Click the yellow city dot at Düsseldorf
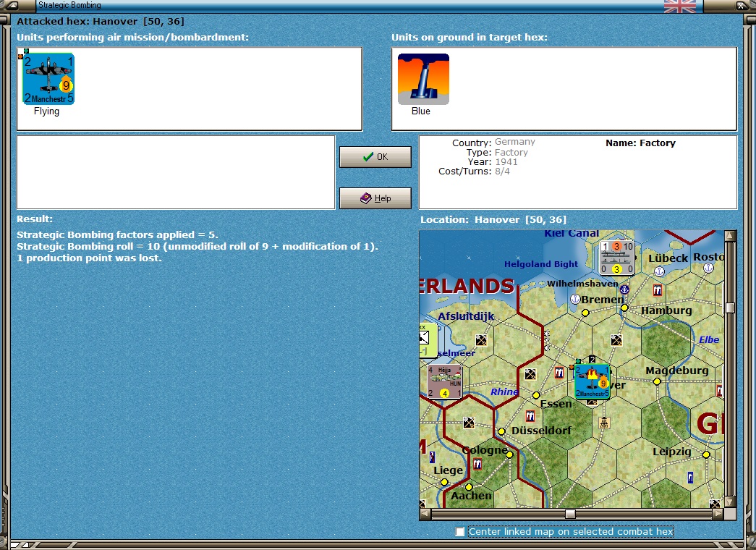The image size is (756, 550). pyautogui.click(x=501, y=431)
